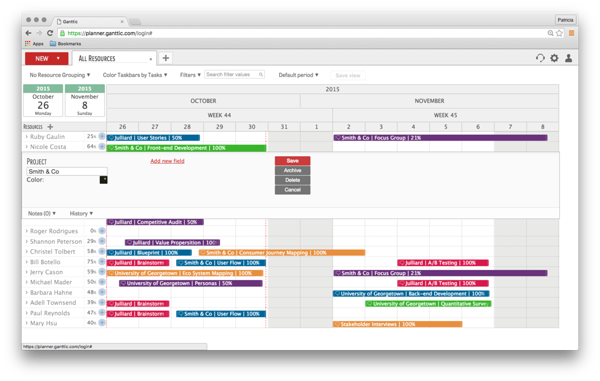Click the round plus icon beside Nicole Costa
600x381 pixels.
click(102, 147)
